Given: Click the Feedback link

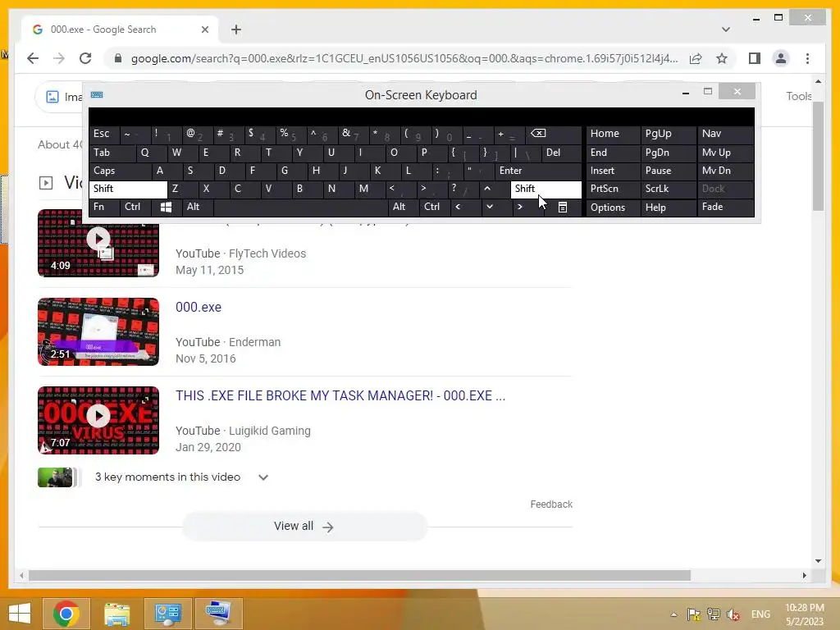Looking at the screenshot, I should coord(551,504).
